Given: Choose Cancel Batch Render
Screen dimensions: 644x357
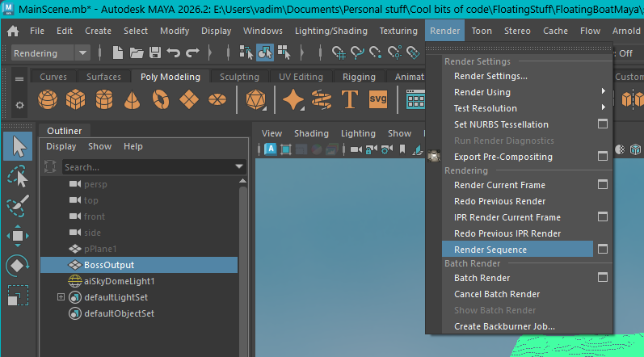Looking at the screenshot, I should pos(497,294).
